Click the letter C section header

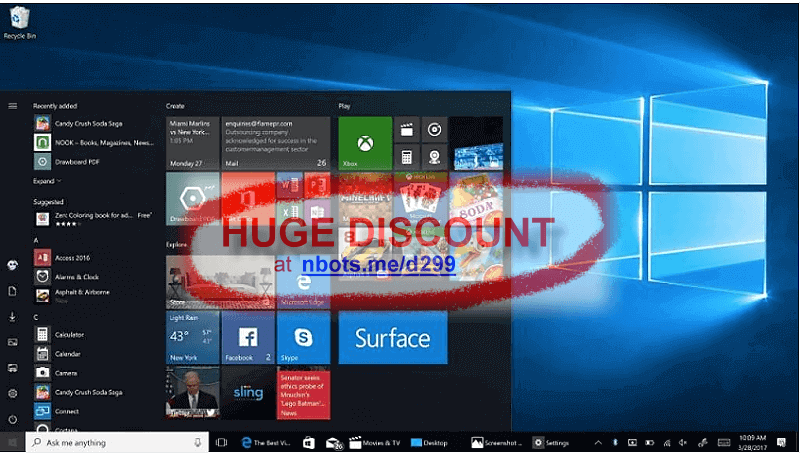click(x=36, y=317)
